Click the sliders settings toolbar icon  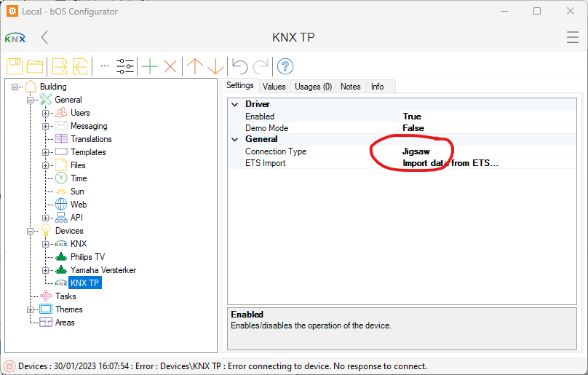pos(125,66)
